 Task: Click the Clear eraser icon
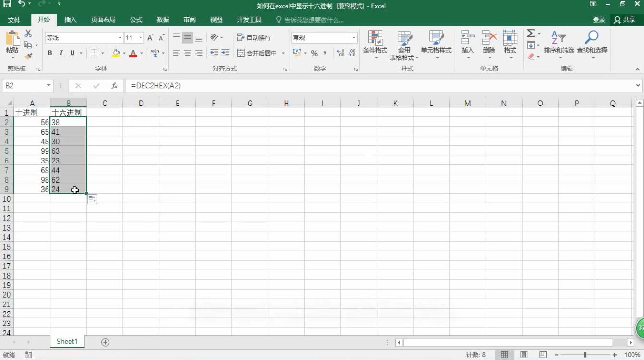coord(531,57)
